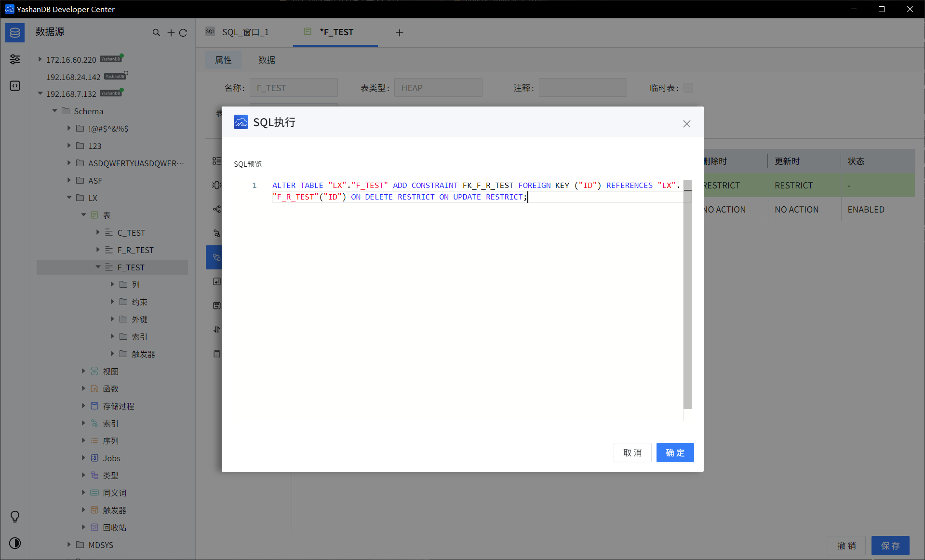Add a new data source with plus icon
This screenshot has height=560, width=925.
(171, 33)
